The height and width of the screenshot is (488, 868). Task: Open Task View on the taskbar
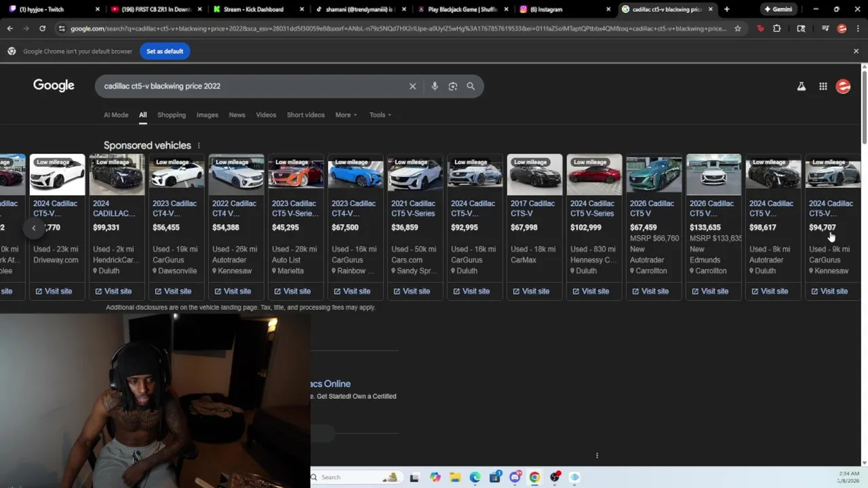[x=414, y=477]
